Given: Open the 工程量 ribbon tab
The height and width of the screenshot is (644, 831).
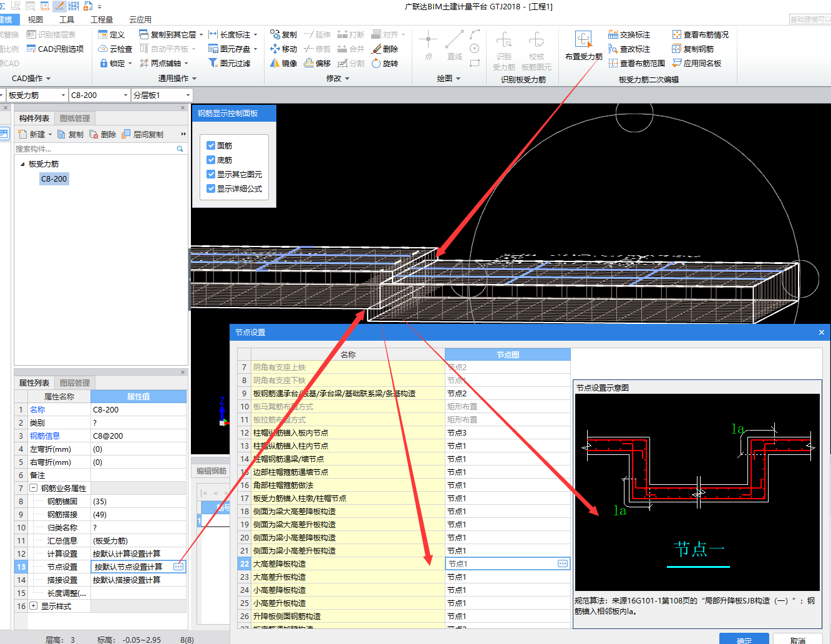Looking at the screenshot, I should [102, 20].
